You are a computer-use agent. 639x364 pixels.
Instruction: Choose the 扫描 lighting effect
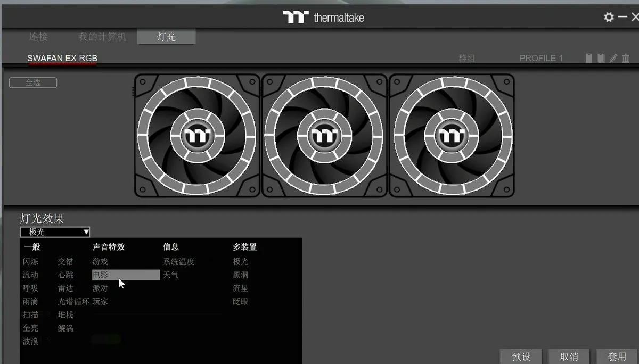pyautogui.click(x=30, y=315)
